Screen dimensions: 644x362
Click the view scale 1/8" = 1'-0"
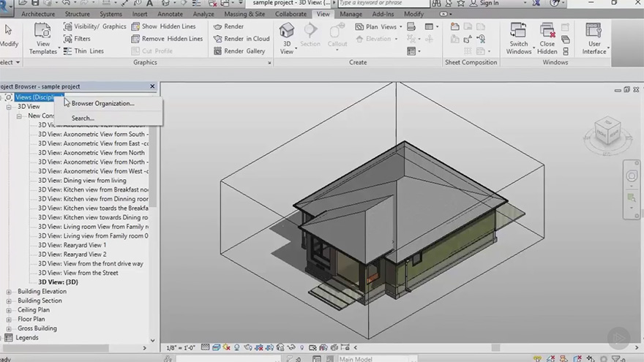180,347
